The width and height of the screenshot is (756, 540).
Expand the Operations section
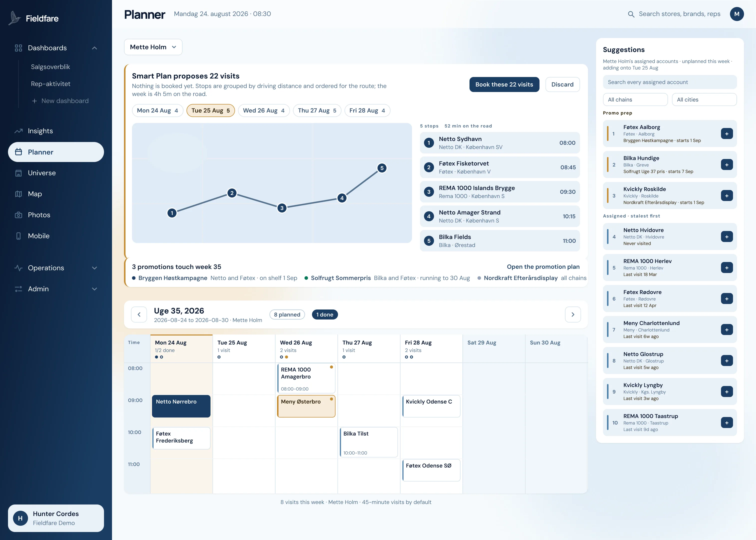(56, 268)
